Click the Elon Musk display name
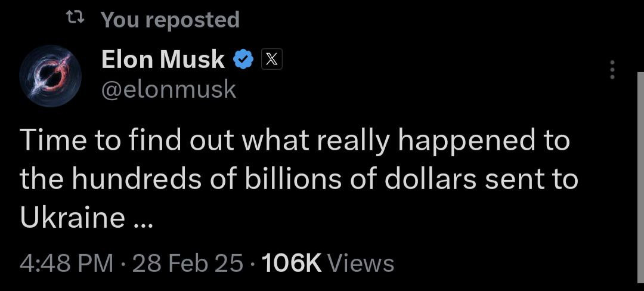 pyautogui.click(x=163, y=59)
